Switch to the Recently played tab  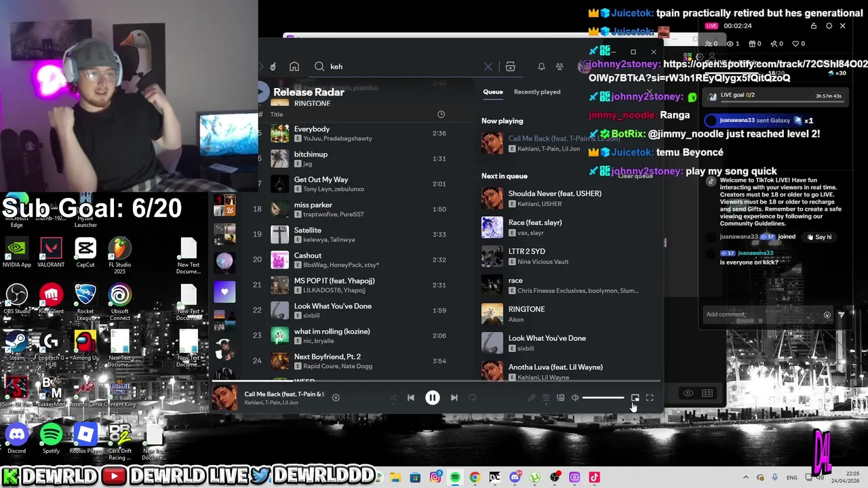pyautogui.click(x=537, y=91)
